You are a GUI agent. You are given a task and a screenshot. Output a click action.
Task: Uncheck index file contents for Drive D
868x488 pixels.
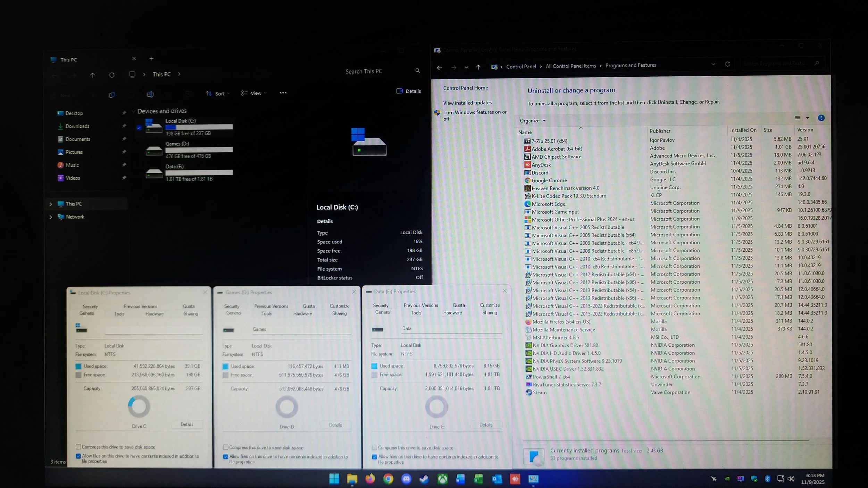click(x=226, y=457)
